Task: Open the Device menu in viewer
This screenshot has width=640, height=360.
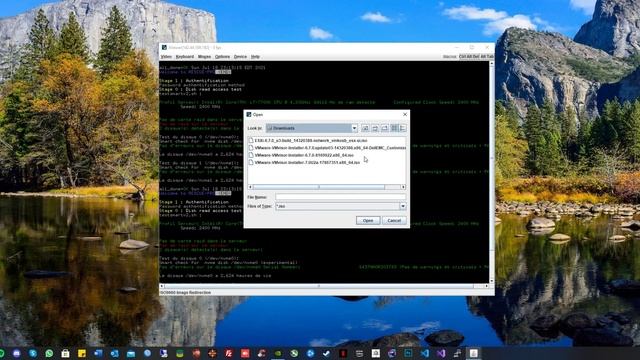Action: (x=240, y=57)
